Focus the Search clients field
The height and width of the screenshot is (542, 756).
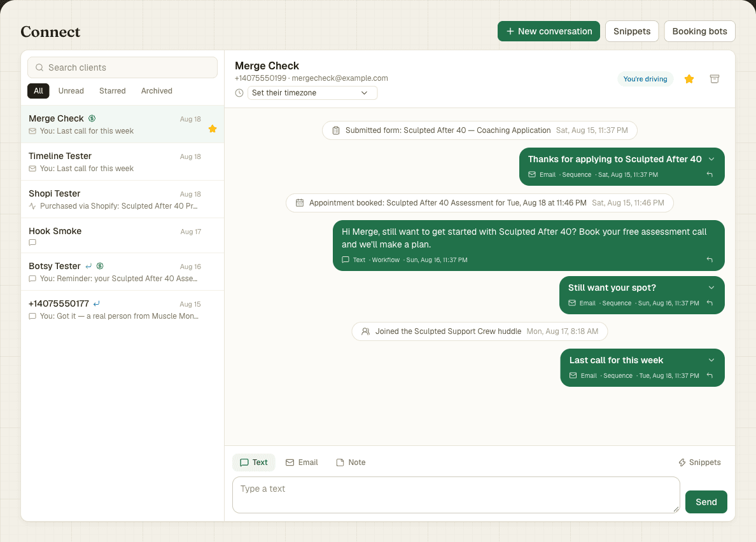coord(122,67)
